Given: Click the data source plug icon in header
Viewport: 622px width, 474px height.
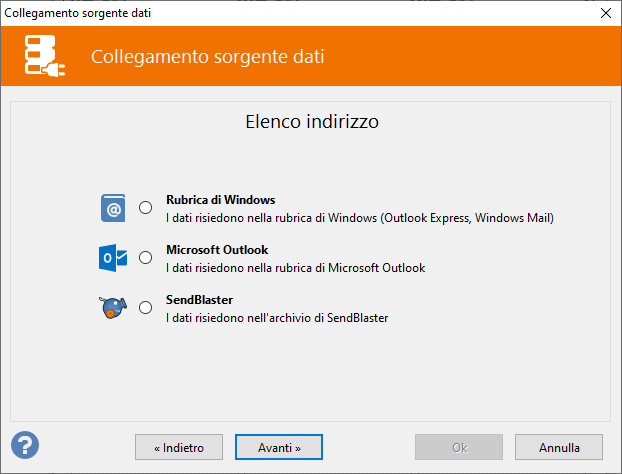Looking at the screenshot, I should (x=44, y=56).
